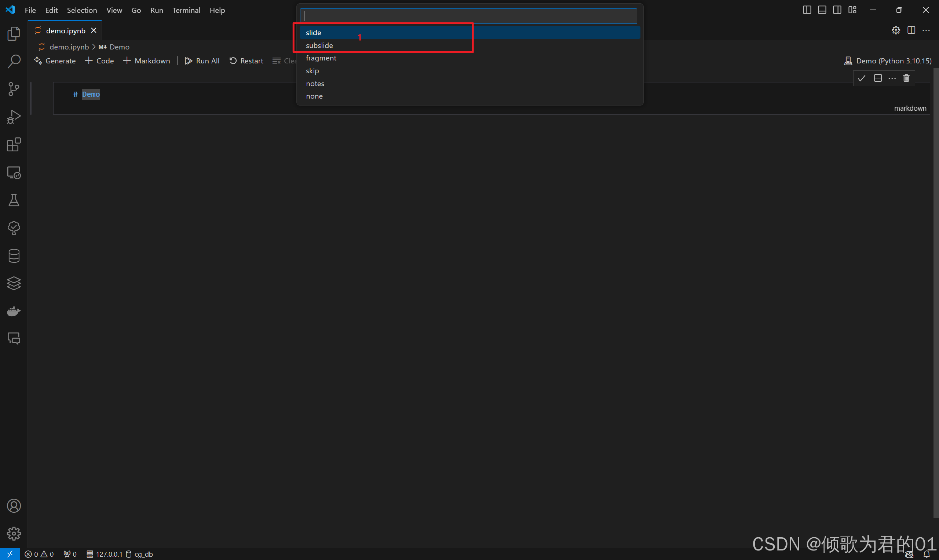
Task: Toggle the primary side bar layout
Action: 807,10
